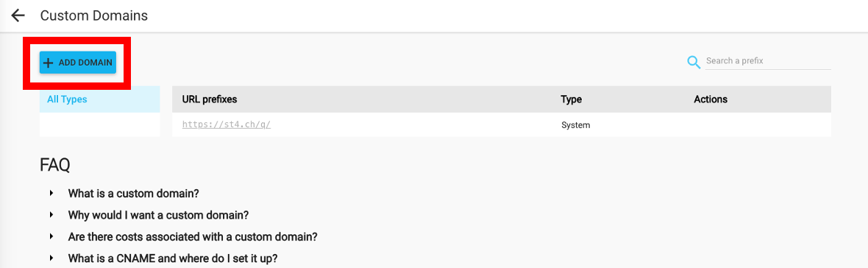Click the 'What is a custom domain?' question text

133,193
